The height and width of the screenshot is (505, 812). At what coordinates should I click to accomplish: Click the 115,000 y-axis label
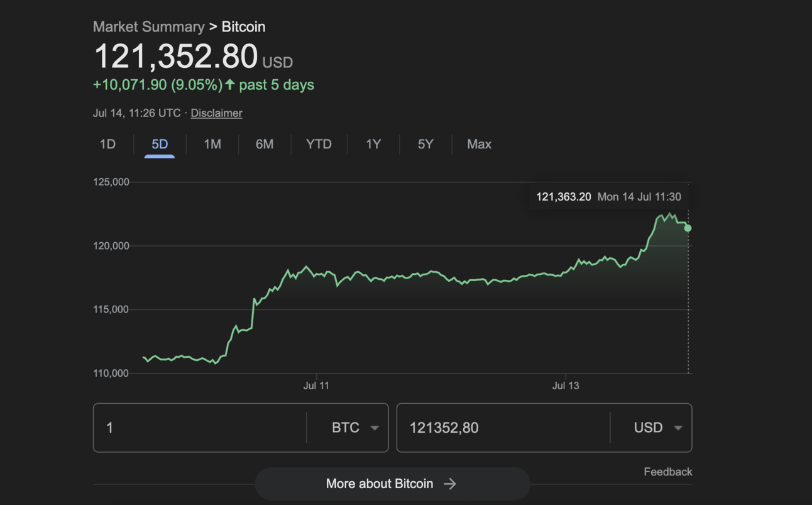tap(111, 309)
